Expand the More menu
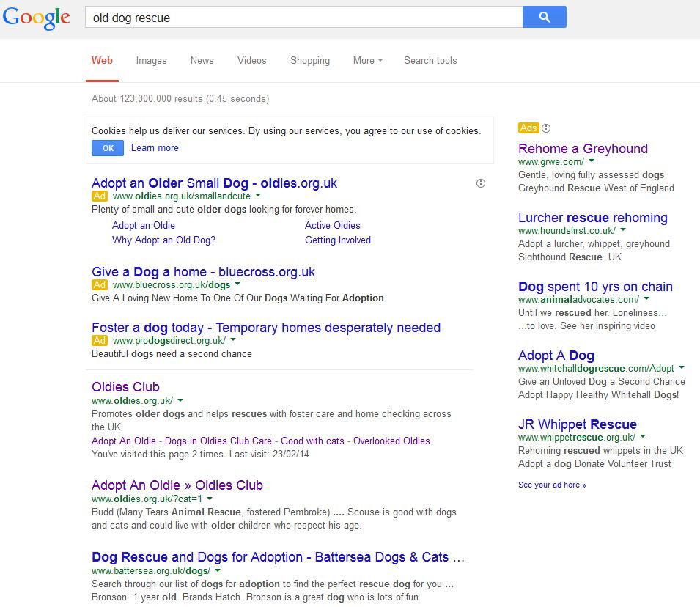 pos(368,60)
